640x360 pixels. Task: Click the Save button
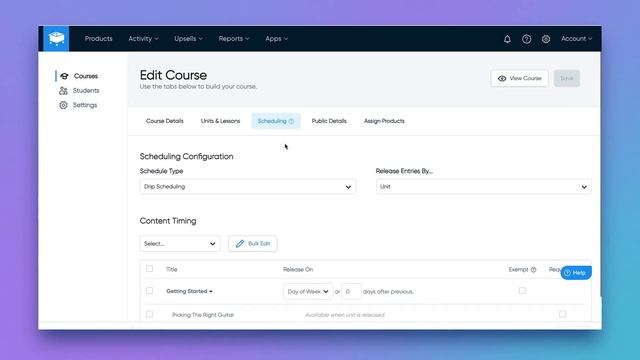click(567, 78)
